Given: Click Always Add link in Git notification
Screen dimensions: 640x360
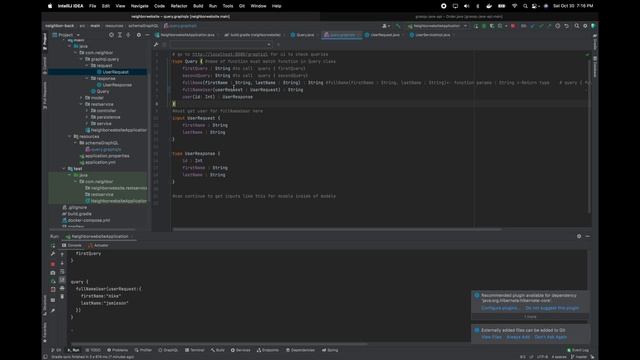Looking at the screenshot, I should coord(518,337).
